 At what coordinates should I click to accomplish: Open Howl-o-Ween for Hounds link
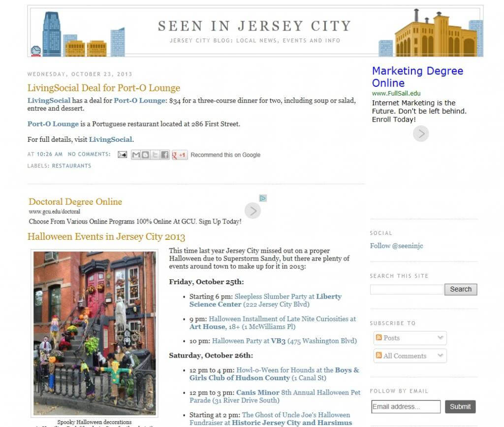click(274, 374)
